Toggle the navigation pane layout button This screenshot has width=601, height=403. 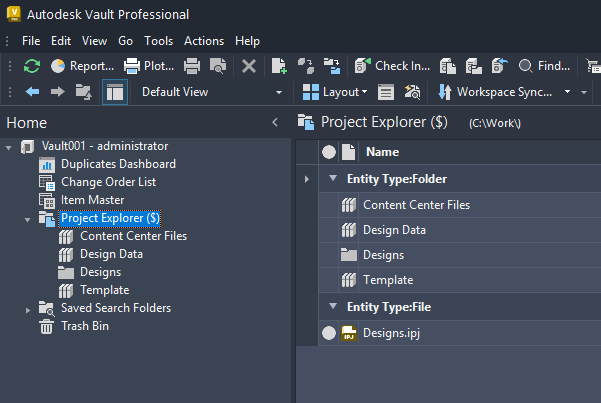coord(114,92)
